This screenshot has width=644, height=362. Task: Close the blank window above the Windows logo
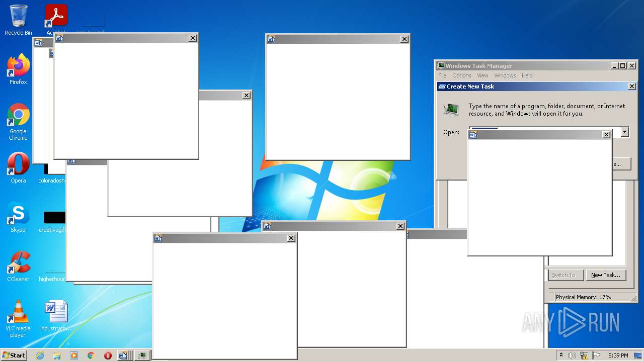tap(405, 39)
